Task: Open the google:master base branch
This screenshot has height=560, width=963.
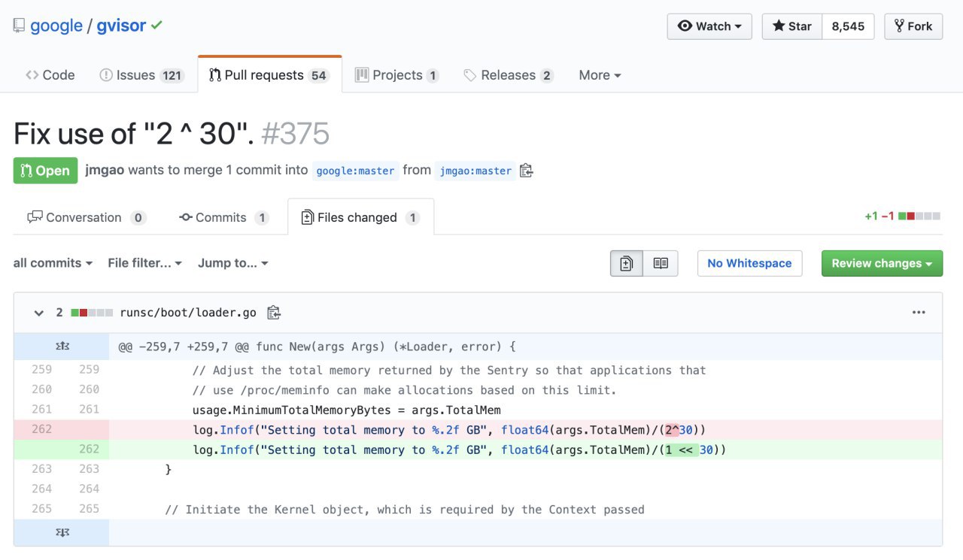Action: tap(355, 171)
